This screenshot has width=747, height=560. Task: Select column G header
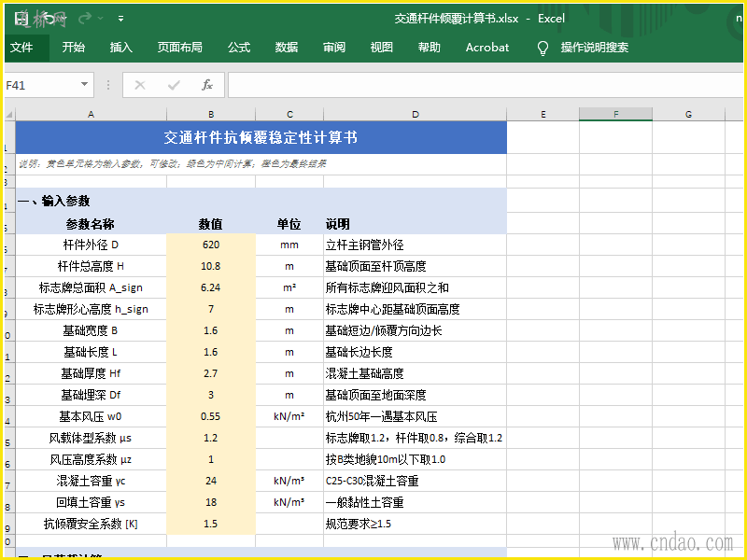pos(688,114)
